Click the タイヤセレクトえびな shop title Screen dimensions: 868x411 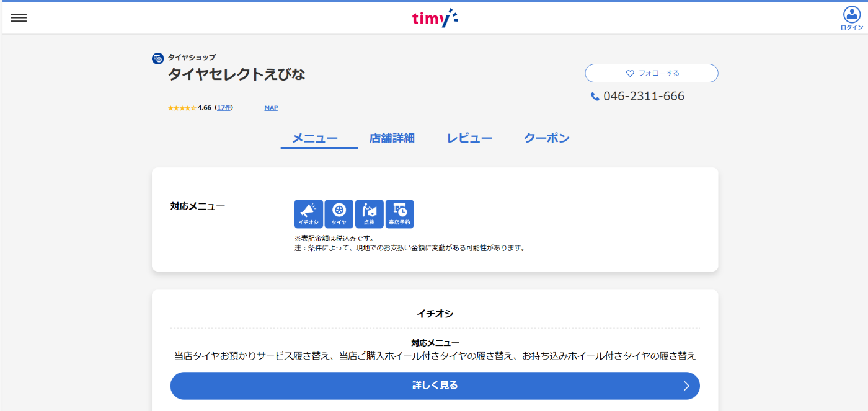point(237,75)
